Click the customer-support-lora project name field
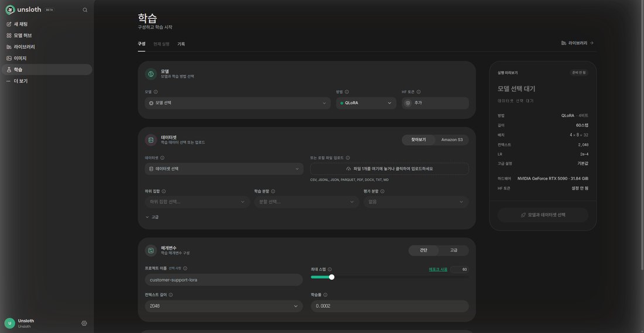The width and height of the screenshot is (644, 333). 224,280
